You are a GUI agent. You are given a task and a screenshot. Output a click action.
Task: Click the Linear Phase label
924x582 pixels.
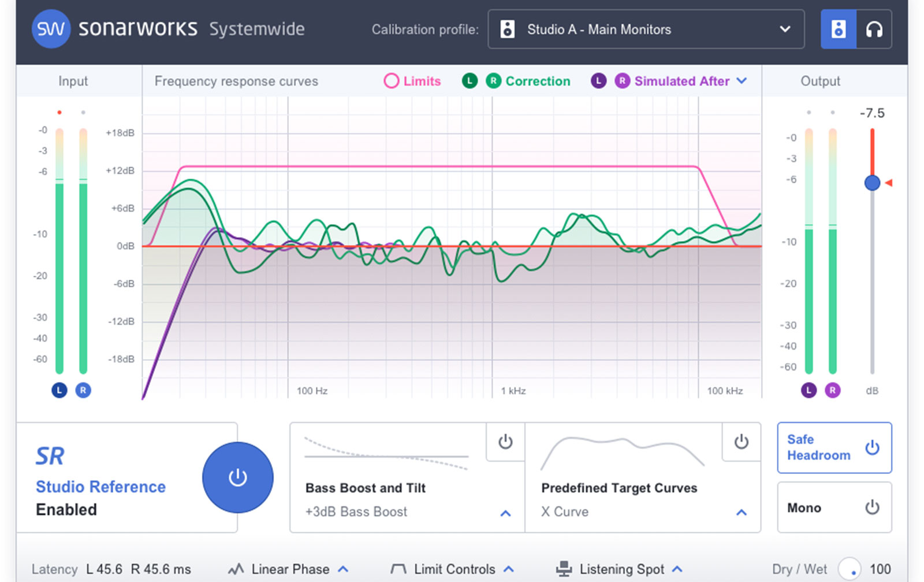[x=290, y=569]
